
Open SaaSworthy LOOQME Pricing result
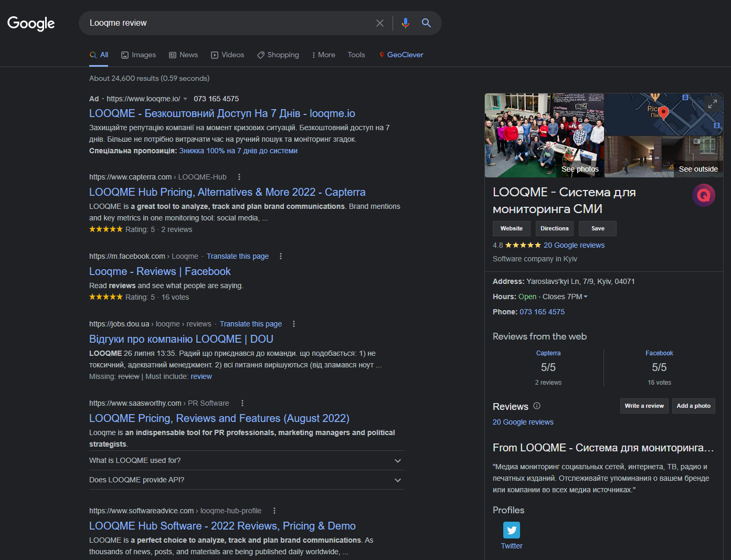(x=219, y=418)
